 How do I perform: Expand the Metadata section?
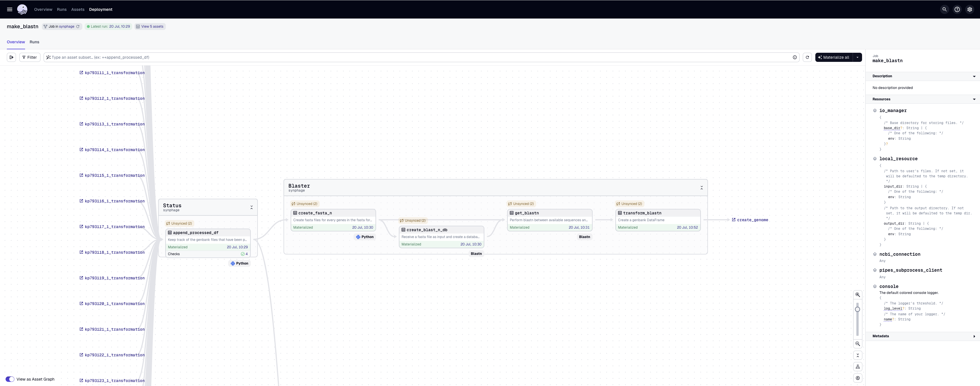tap(974, 336)
